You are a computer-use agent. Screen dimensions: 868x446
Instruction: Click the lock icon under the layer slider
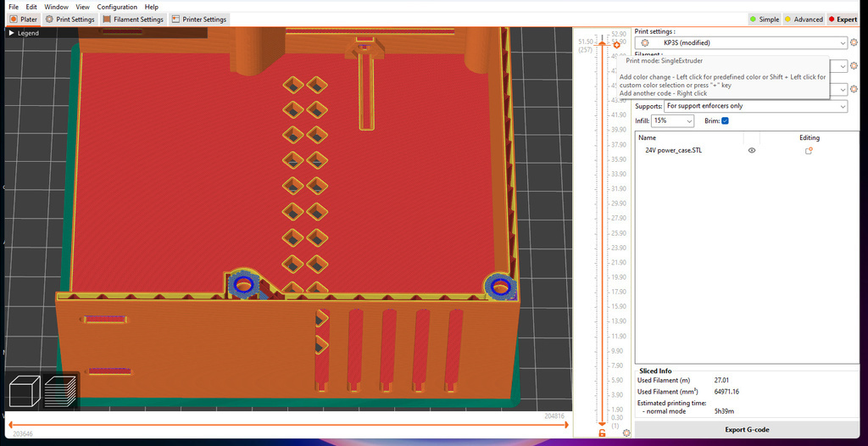602,433
